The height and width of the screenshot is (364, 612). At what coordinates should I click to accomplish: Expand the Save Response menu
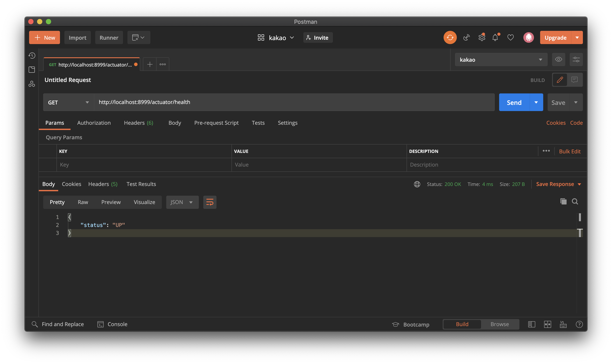[x=558, y=184]
